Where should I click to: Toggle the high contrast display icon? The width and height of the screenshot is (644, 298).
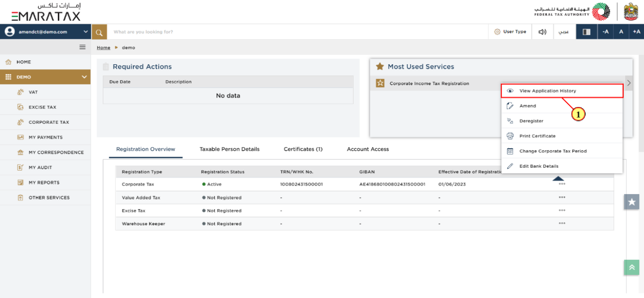point(586,32)
